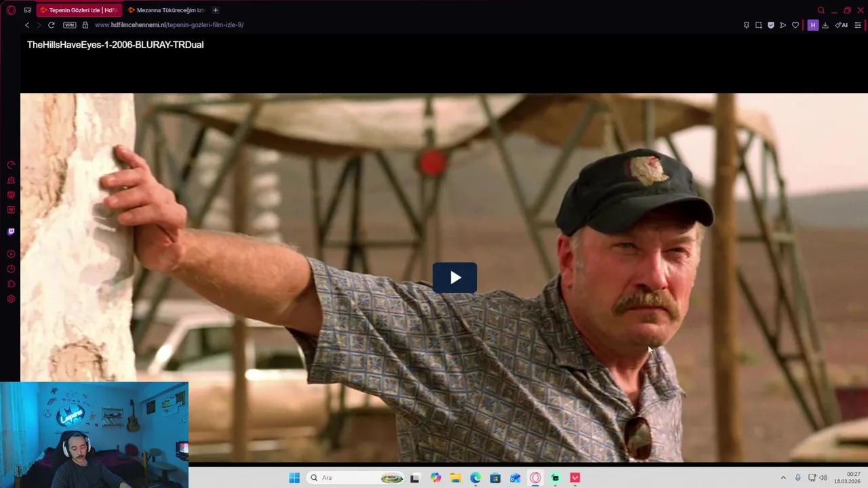This screenshot has width=868, height=488.
Task: Bookmark page with heart icon
Action: click(x=795, y=25)
